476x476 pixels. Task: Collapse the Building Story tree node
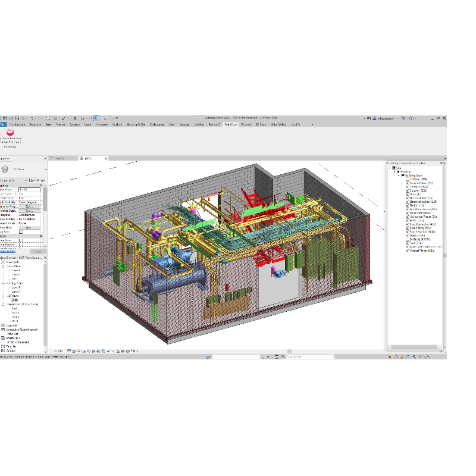point(399,175)
